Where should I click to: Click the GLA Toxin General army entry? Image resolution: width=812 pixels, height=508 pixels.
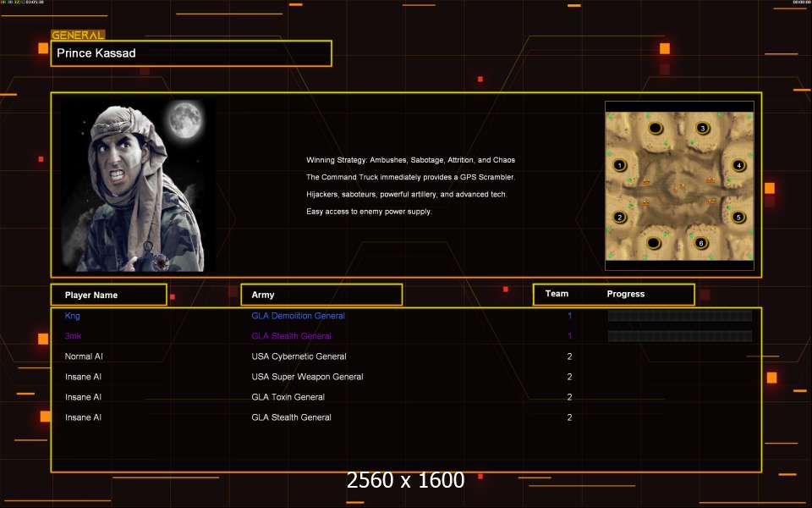coord(288,397)
